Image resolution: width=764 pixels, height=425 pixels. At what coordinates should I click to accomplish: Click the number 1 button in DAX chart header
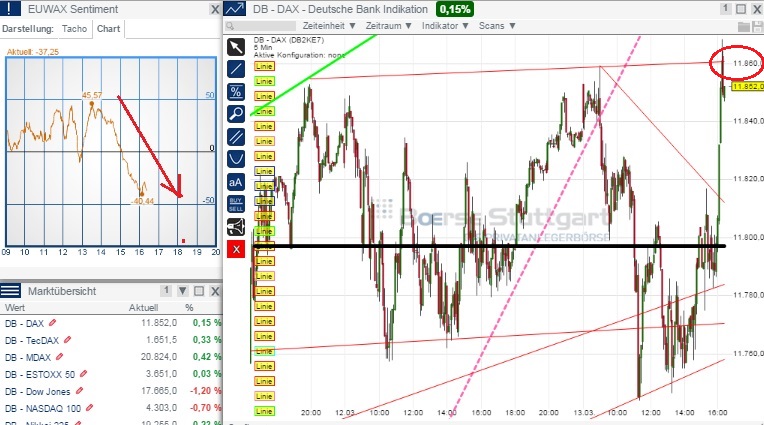tap(726, 9)
